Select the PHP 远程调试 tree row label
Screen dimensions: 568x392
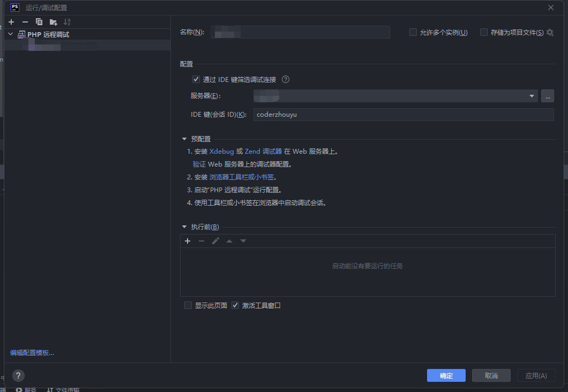[x=48, y=34]
